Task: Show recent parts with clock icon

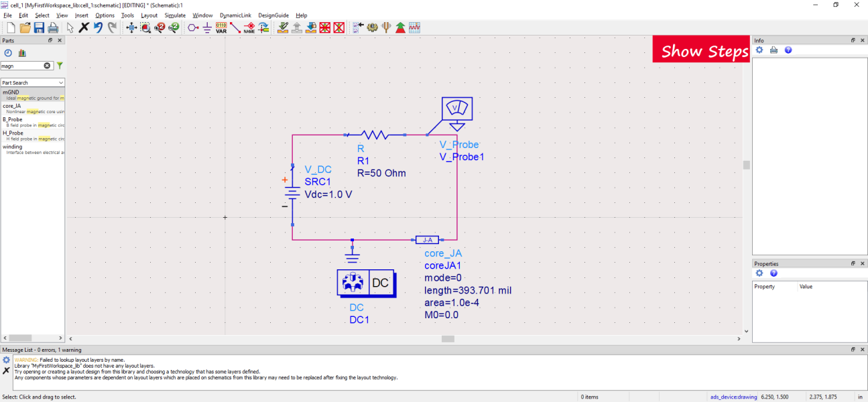Action: [x=8, y=52]
